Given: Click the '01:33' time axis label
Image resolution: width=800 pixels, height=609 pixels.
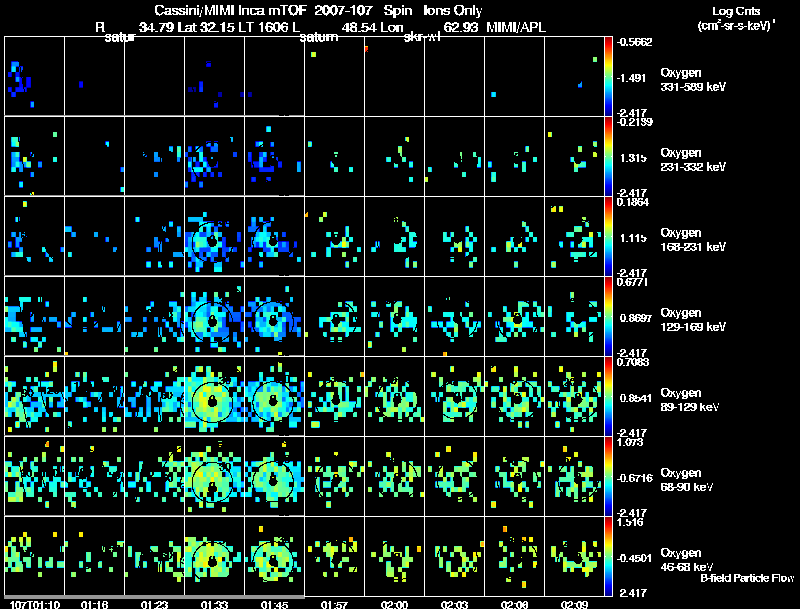Looking at the screenshot, I should click(214, 605).
